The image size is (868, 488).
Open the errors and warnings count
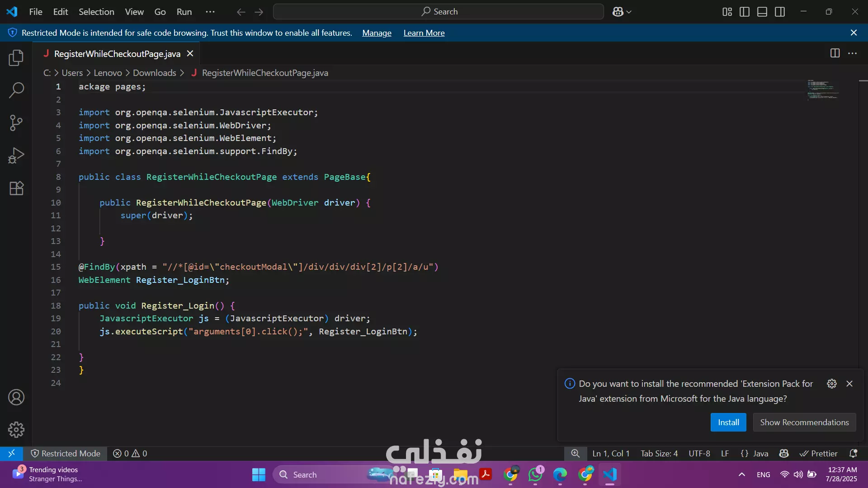pos(130,453)
